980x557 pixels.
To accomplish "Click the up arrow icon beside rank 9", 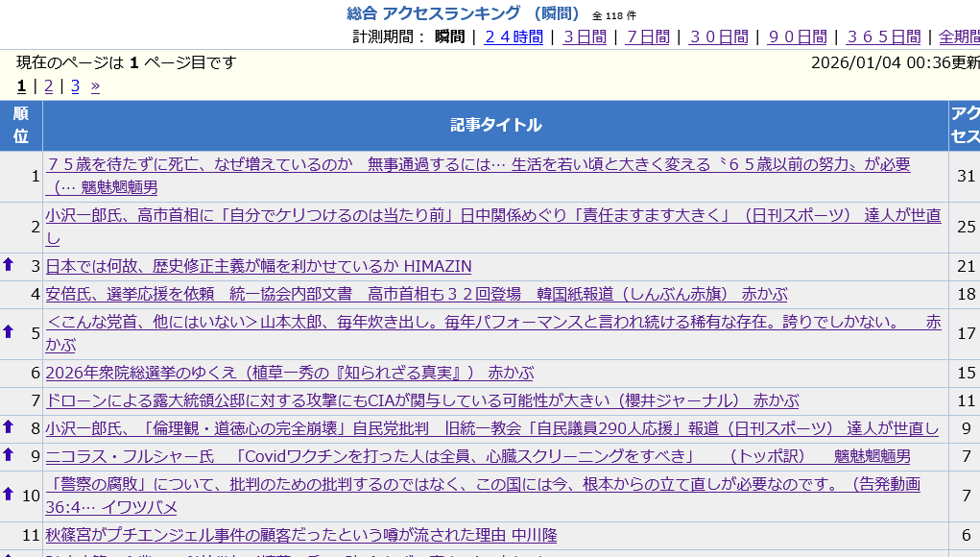I will tap(9, 455).
